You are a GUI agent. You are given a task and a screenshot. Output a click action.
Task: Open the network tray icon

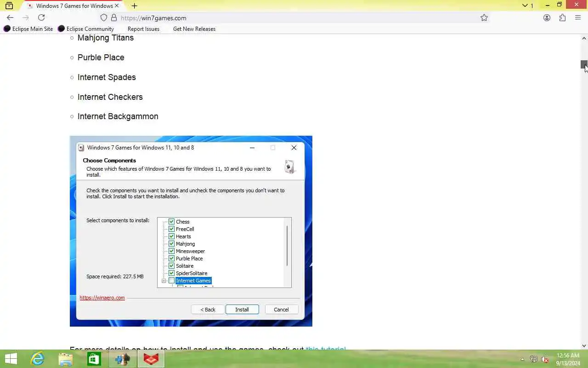533,359
